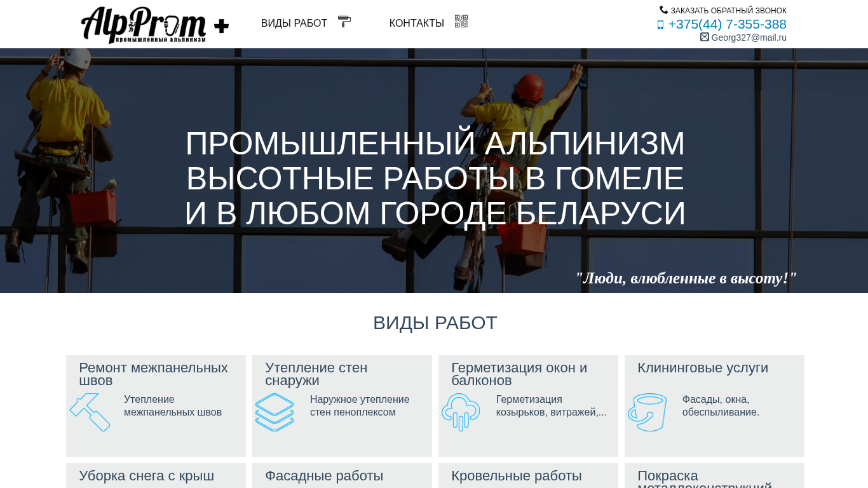
Task: Click the text Фасады, окна, обеспыливание.
Action: [x=721, y=406]
